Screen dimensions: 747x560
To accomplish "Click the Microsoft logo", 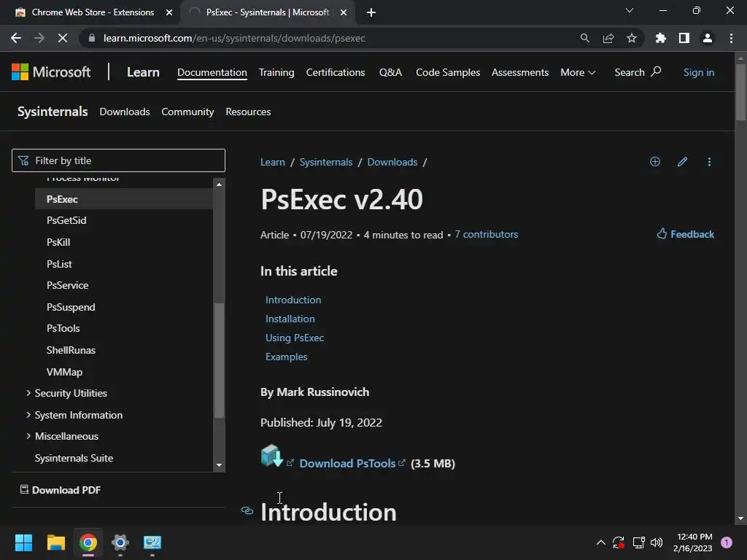I will coord(51,72).
